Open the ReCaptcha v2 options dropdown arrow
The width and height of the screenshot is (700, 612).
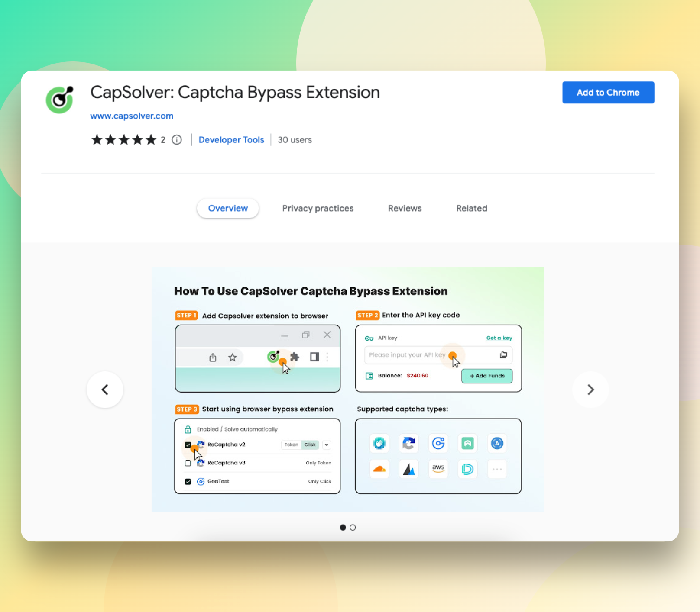327,445
